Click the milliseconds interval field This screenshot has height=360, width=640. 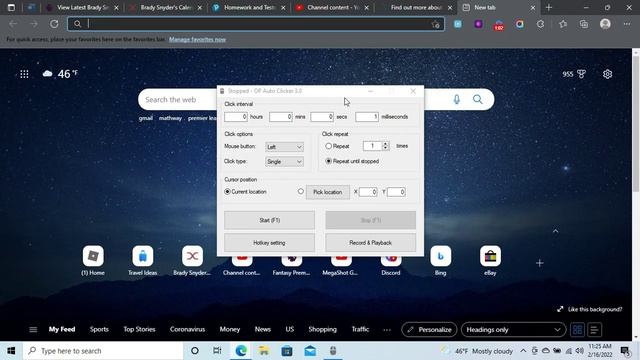[x=367, y=117]
